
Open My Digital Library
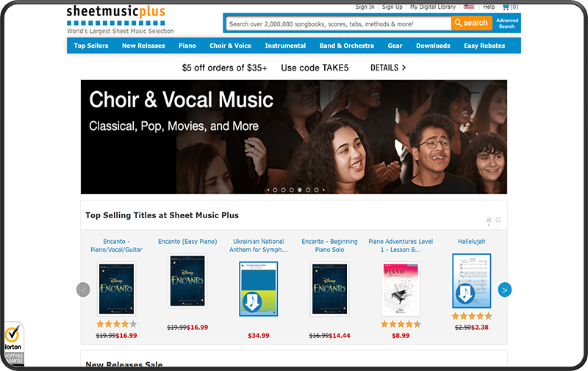(x=433, y=7)
